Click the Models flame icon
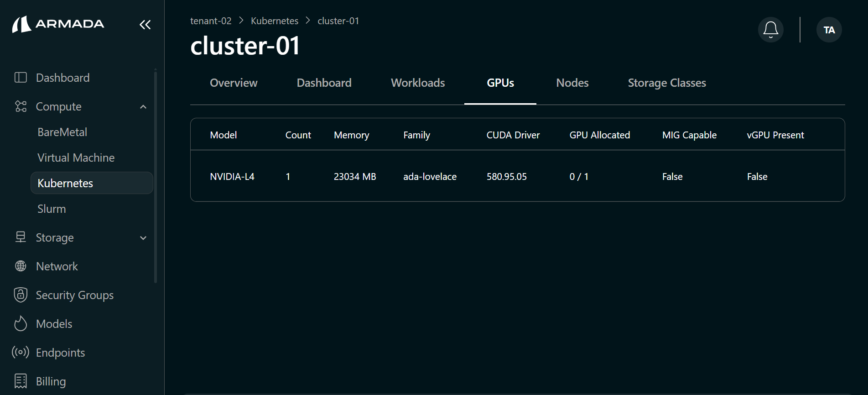 21,323
